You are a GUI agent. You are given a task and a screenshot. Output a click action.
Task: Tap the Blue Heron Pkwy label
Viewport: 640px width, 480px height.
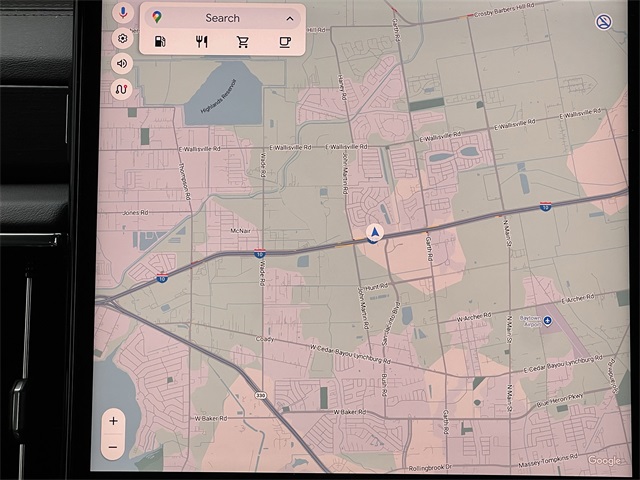560,400
